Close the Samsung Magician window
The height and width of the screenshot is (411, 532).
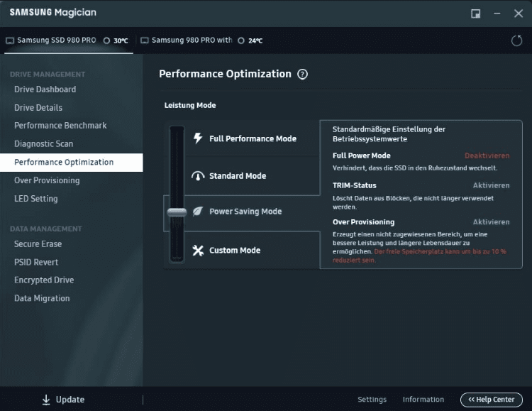[x=519, y=13]
